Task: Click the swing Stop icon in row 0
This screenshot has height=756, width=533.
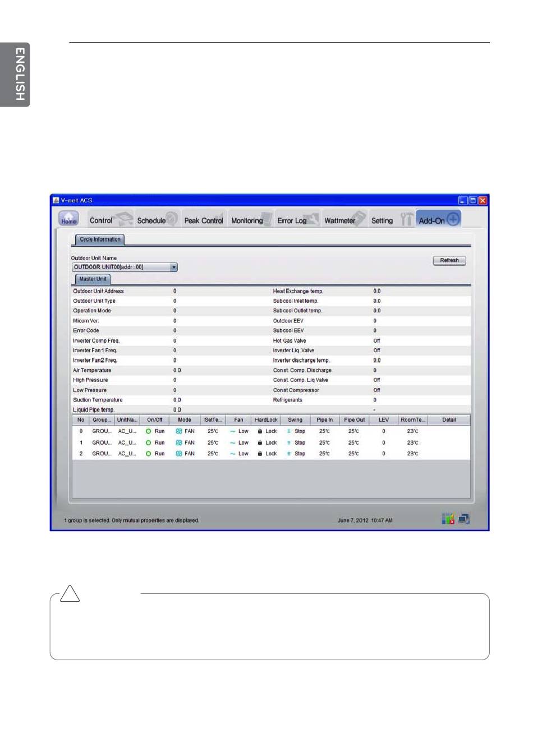Action: click(289, 431)
